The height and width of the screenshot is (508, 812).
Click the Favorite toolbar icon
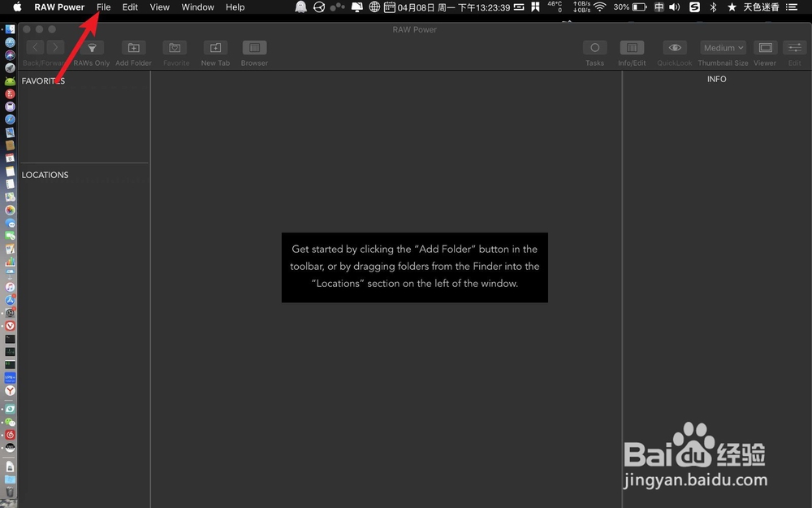tap(175, 48)
